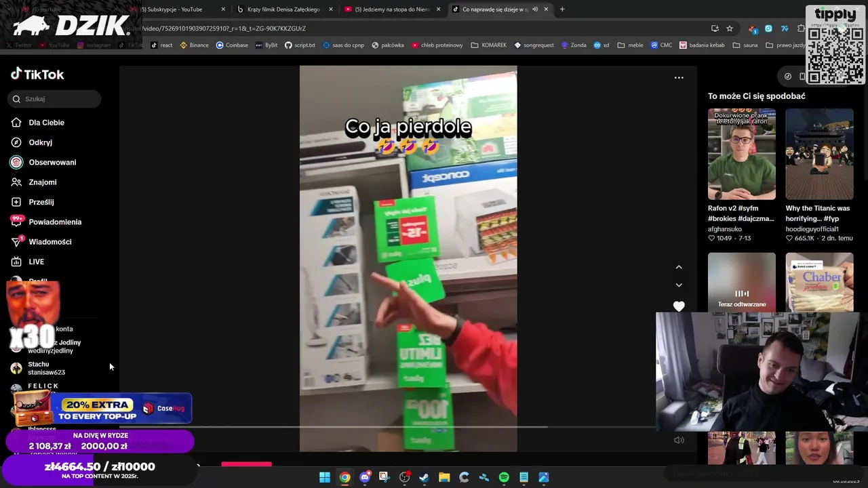Viewport: 868px width, 488px height.
Task: Open chleb proteinowy bookmark
Action: point(437,45)
